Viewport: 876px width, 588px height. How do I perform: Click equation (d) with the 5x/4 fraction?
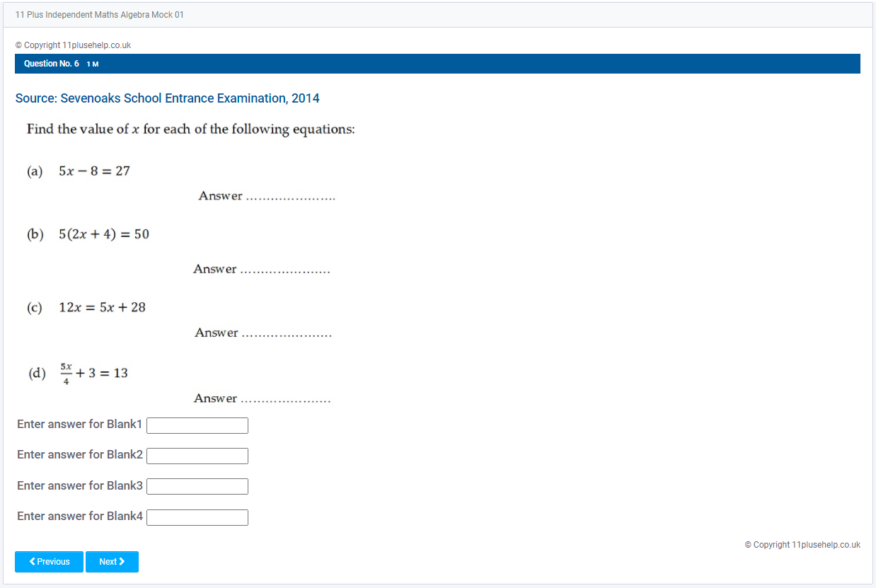[93, 374]
